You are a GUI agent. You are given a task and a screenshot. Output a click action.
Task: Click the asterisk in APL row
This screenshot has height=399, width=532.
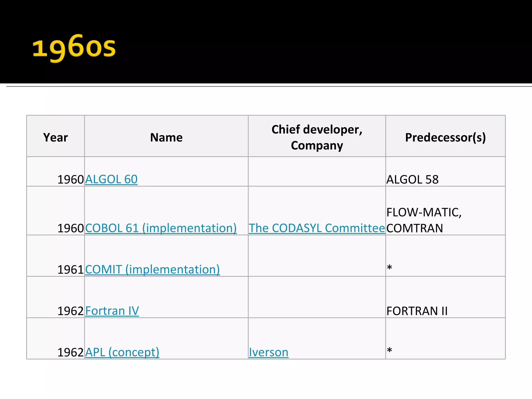click(389, 350)
